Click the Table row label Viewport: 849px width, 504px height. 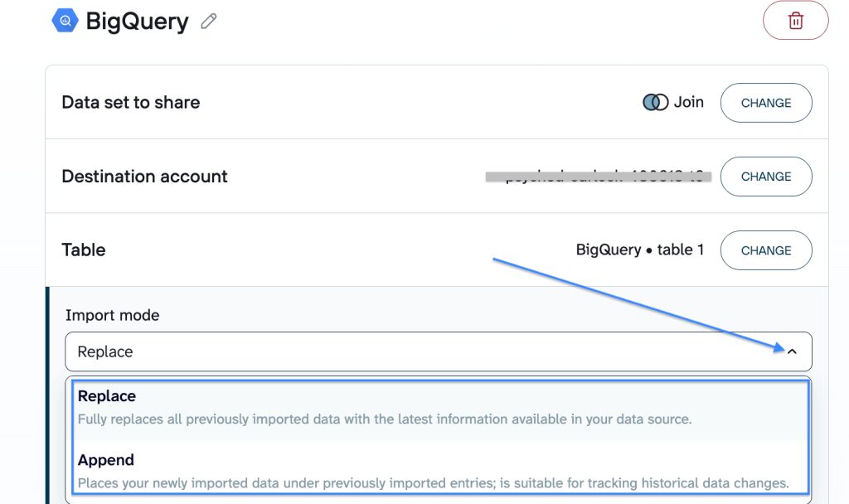click(x=84, y=250)
